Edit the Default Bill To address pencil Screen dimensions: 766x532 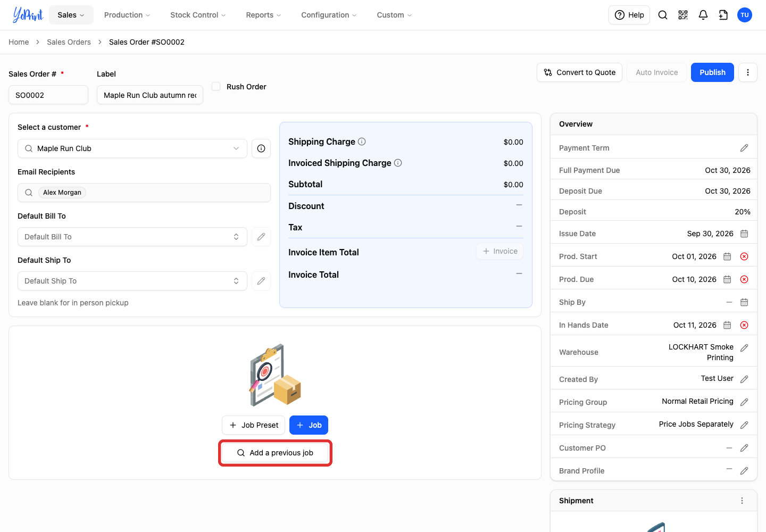261,237
